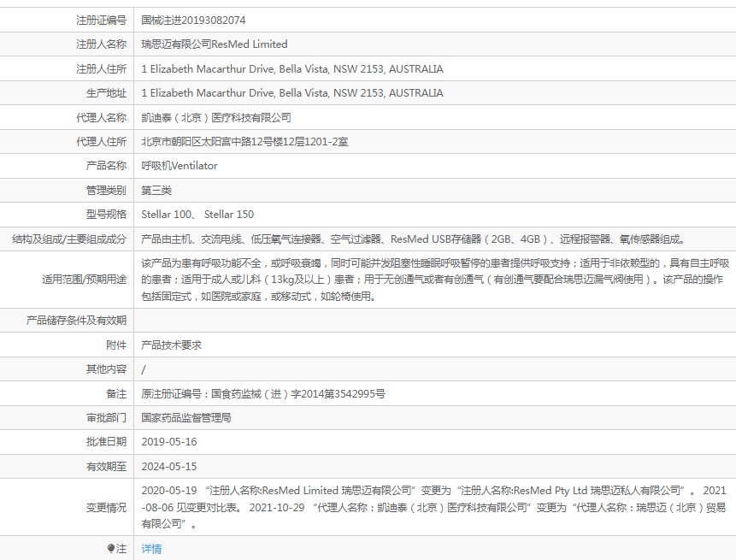Open the 详情 details link
Image resolution: width=736 pixels, height=560 pixels.
click(151, 549)
